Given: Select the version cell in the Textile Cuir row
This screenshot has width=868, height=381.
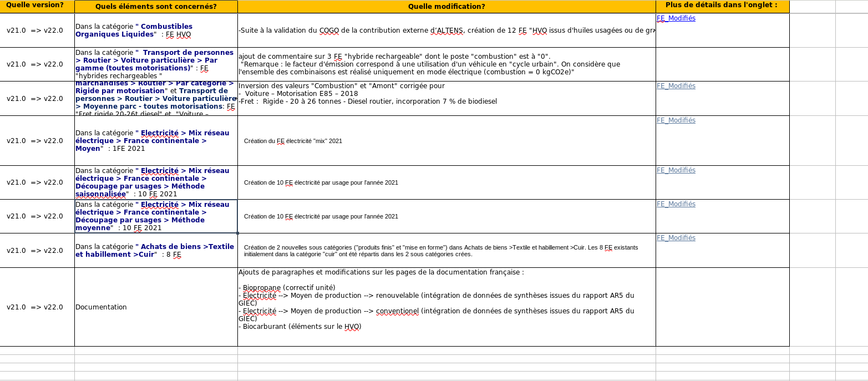Looking at the screenshot, I should 37,251.
